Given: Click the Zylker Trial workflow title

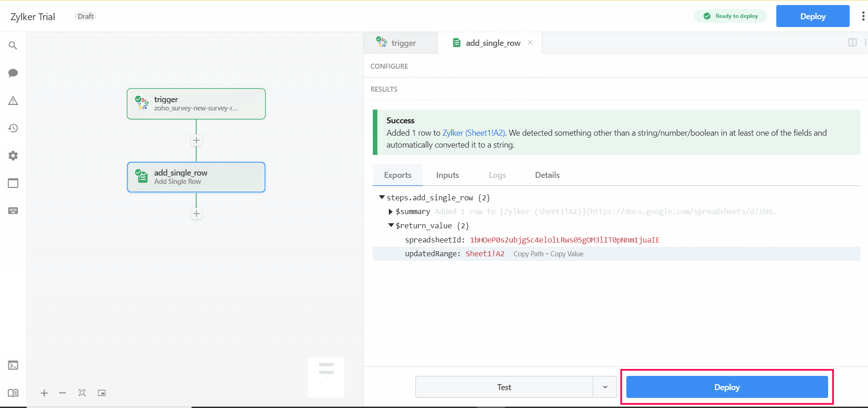Looking at the screenshot, I should coord(33,17).
